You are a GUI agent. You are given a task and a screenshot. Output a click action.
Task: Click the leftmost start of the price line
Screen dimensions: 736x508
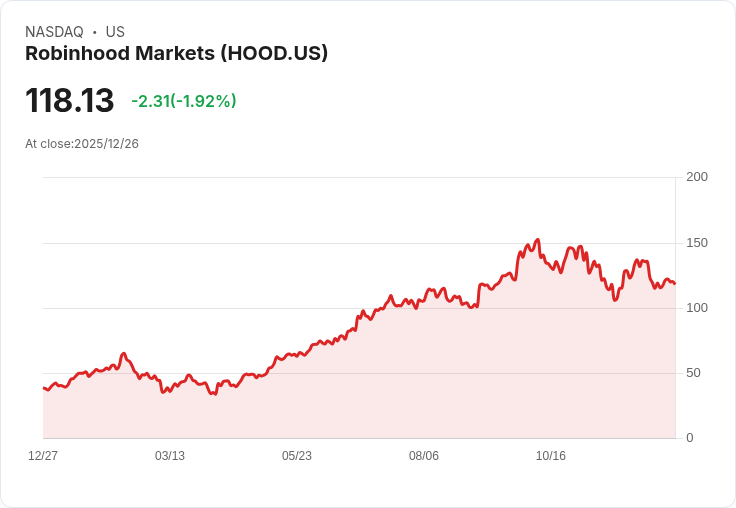[43, 388]
